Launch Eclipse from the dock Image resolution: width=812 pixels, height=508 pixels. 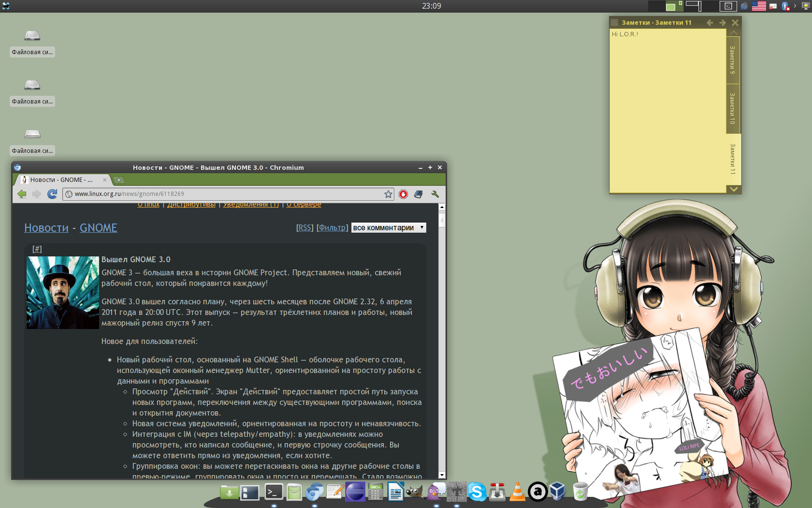pyautogui.click(x=355, y=492)
